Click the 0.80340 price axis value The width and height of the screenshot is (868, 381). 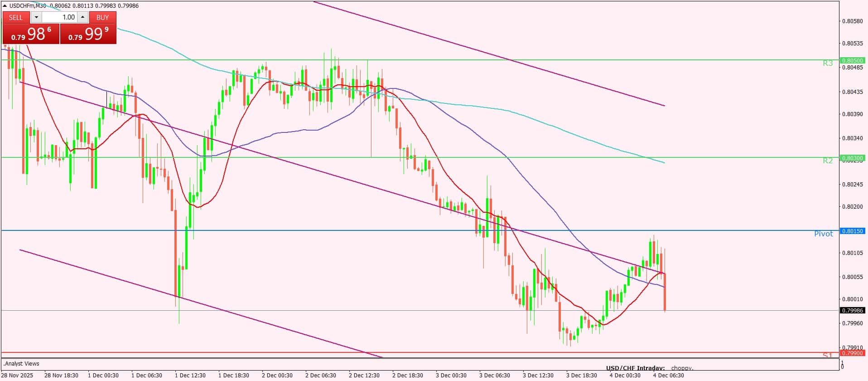[852, 138]
